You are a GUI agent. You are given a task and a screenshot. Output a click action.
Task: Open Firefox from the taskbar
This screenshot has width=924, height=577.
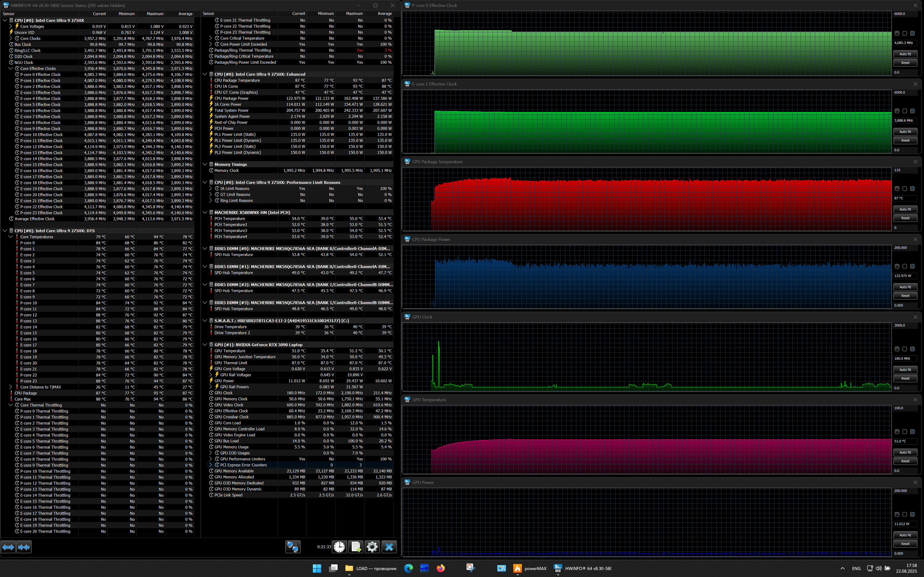(441, 568)
